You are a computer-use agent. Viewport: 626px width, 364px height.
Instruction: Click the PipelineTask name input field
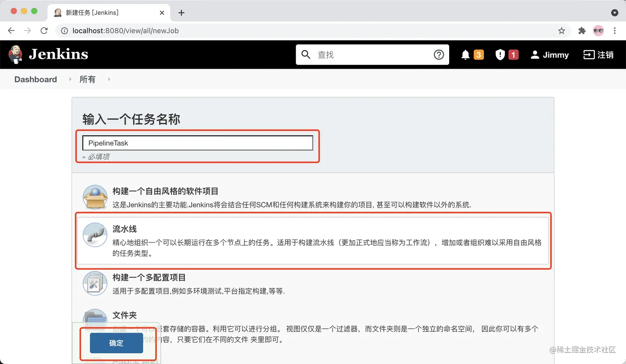[x=198, y=143]
